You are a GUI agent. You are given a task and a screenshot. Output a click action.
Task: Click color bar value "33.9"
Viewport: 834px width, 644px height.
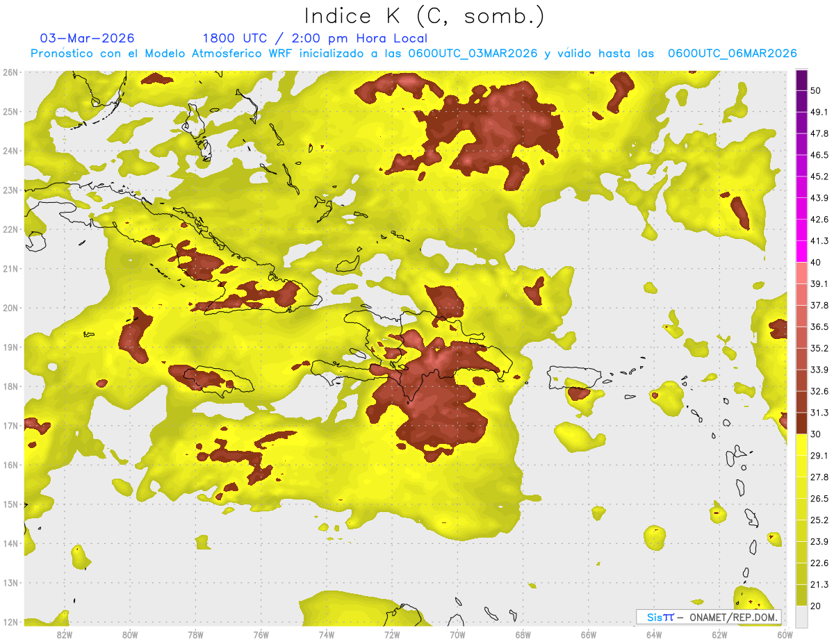click(x=819, y=370)
